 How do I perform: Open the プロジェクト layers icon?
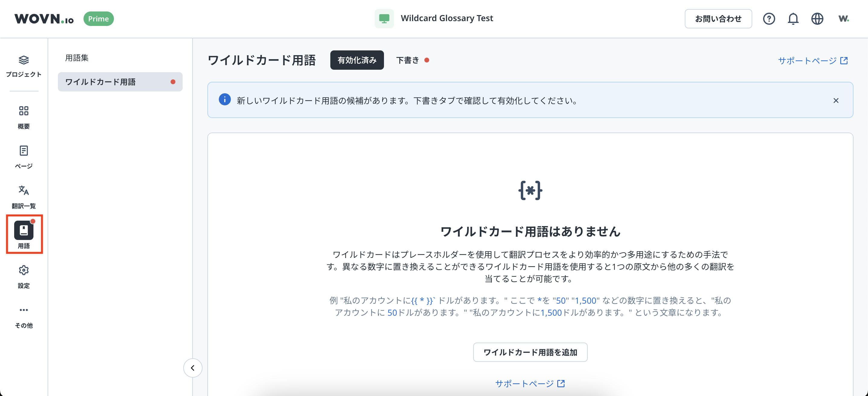click(24, 66)
